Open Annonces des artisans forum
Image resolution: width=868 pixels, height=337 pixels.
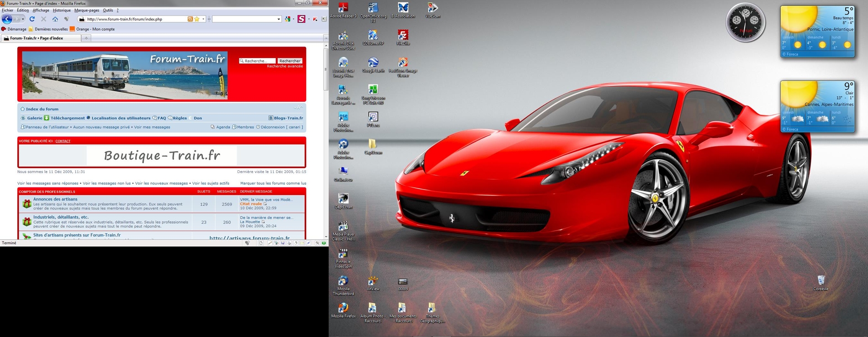[55, 199]
